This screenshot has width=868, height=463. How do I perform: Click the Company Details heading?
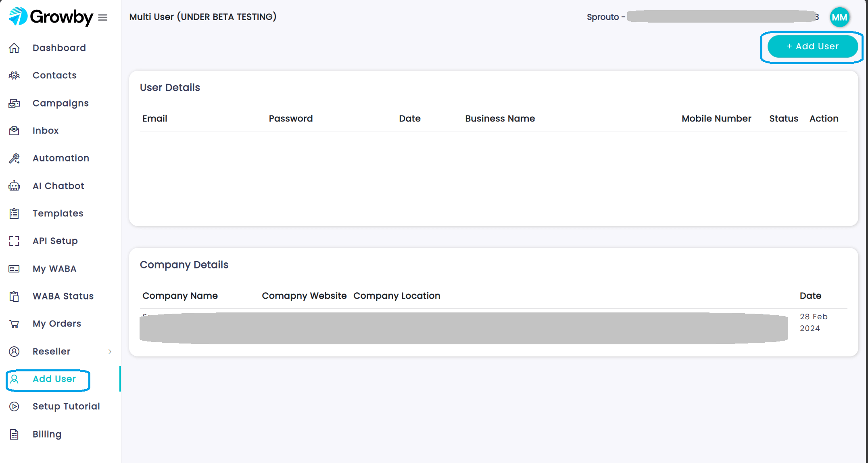(184, 265)
